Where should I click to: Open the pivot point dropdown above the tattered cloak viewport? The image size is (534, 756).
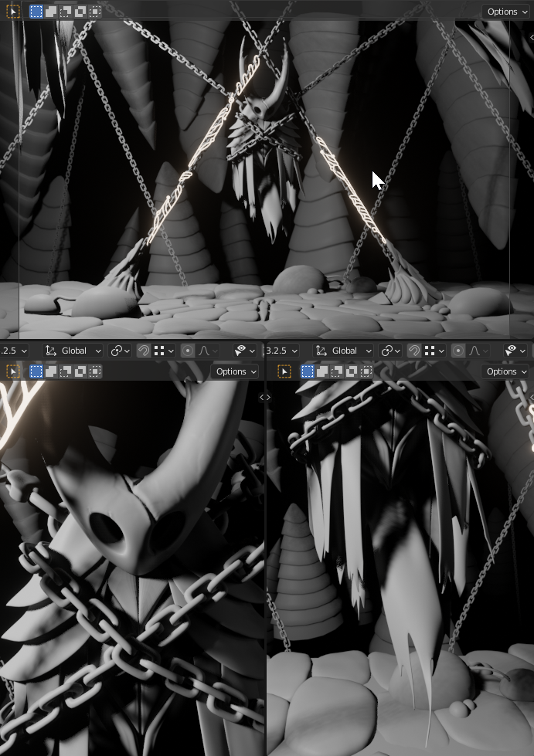tap(391, 351)
